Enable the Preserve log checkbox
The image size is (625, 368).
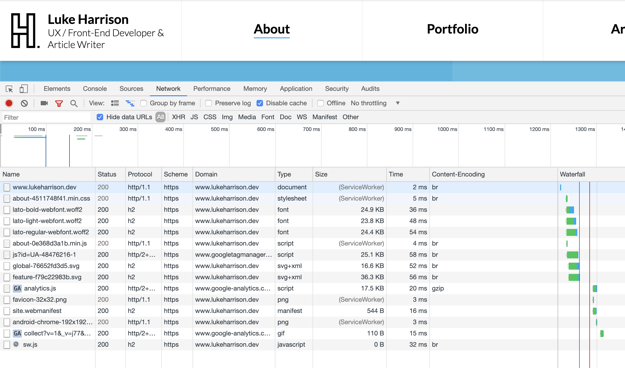tap(208, 103)
